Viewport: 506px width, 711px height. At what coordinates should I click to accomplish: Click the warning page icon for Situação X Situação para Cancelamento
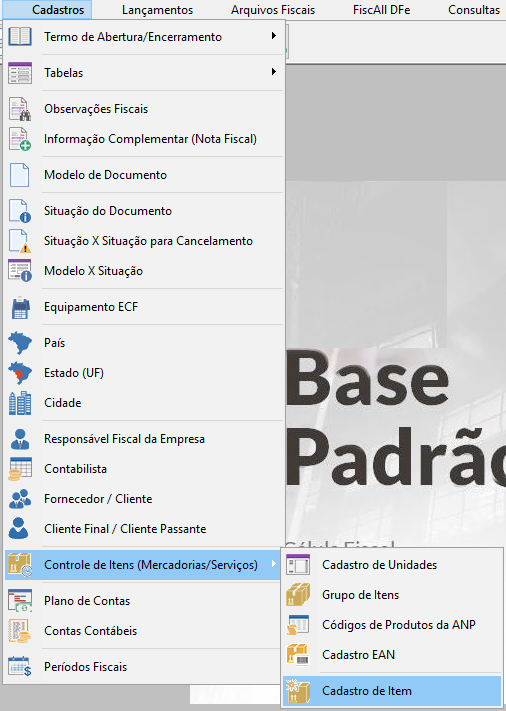click(x=20, y=241)
